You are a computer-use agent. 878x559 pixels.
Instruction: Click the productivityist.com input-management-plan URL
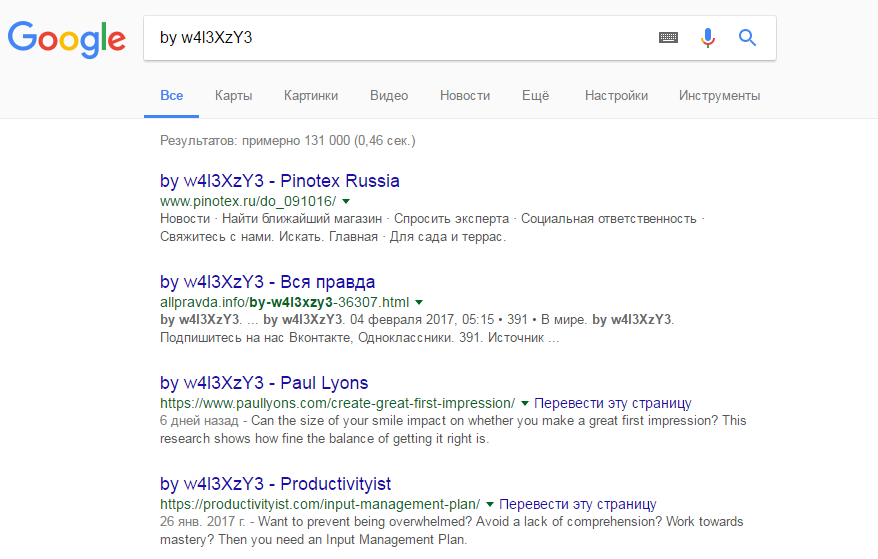320,504
